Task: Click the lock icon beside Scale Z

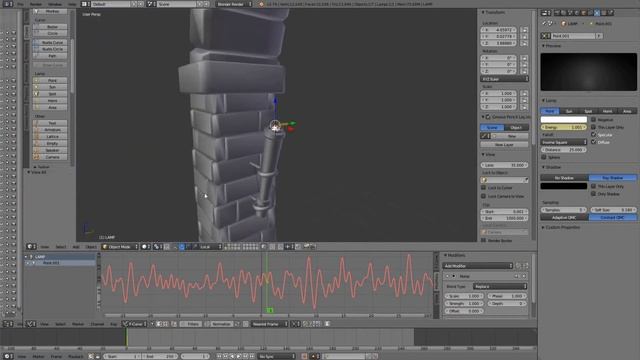Action: [x=524, y=107]
